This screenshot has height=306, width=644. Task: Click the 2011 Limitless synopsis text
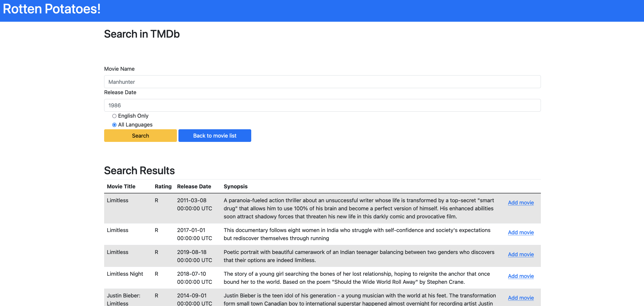[359, 208]
